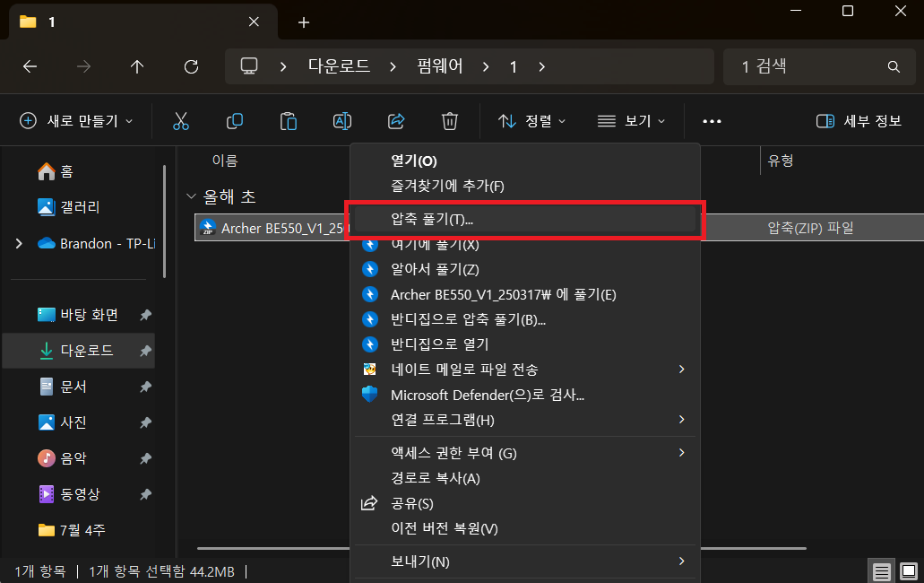Expand 액세스 권한 부여 (G) submenu
This screenshot has height=583, width=924.
pyautogui.click(x=682, y=453)
